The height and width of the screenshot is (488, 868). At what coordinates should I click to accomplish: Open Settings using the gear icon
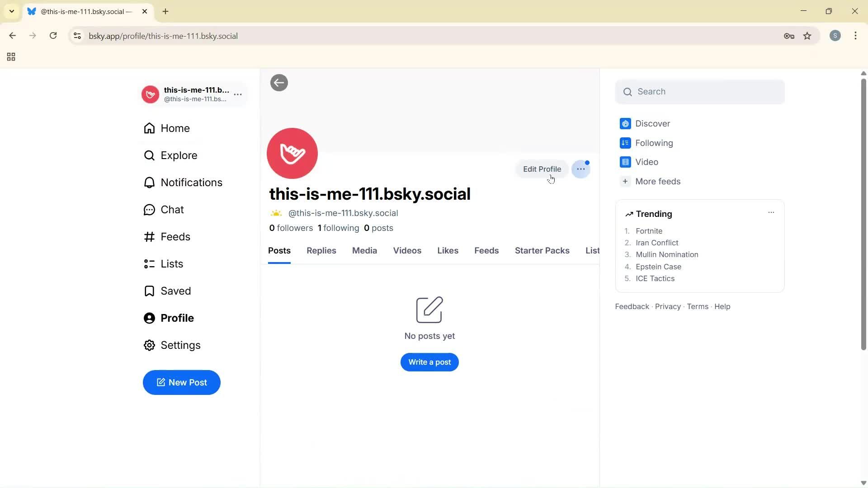[x=149, y=345]
